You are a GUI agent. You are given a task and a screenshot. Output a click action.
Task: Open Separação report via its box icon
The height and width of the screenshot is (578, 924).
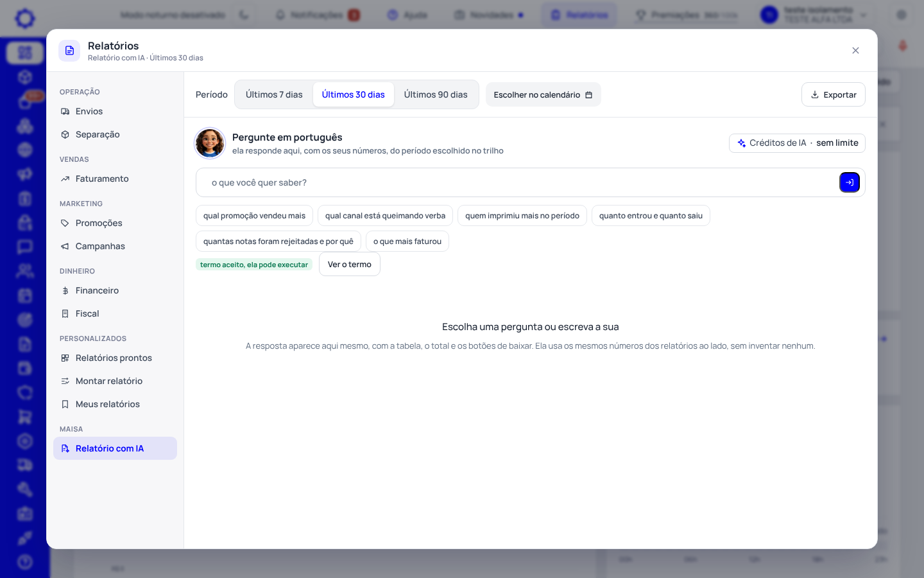[x=65, y=135]
